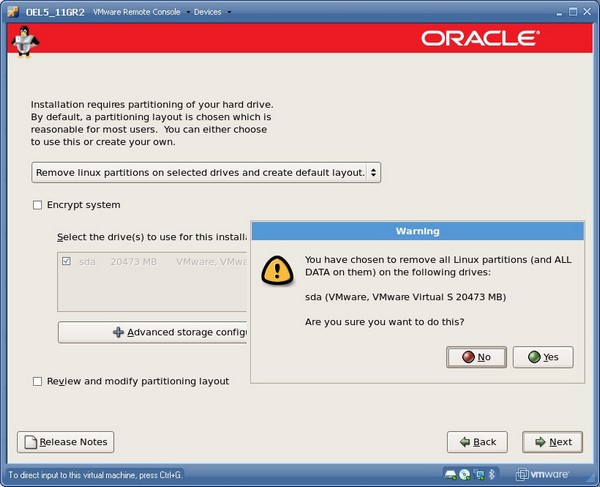This screenshot has width=600, height=487.
Task: Check Review and modify partitioning layout
Action: [38, 381]
